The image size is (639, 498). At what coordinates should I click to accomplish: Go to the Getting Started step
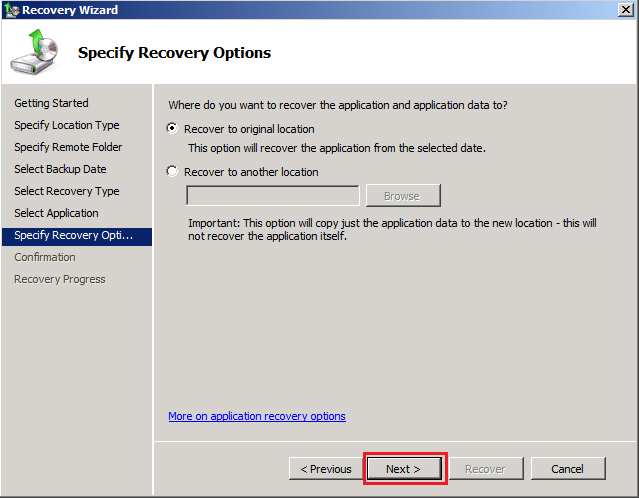[x=51, y=103]
